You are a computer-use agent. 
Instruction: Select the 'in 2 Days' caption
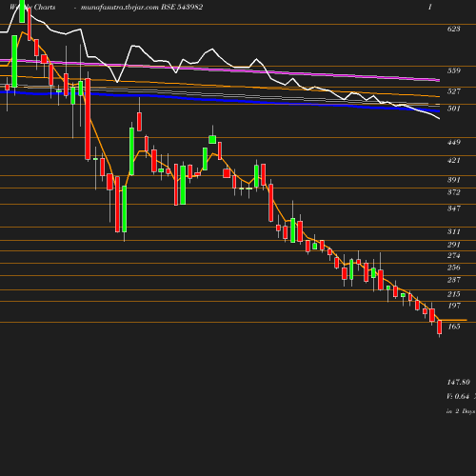[x=461, y=411]
